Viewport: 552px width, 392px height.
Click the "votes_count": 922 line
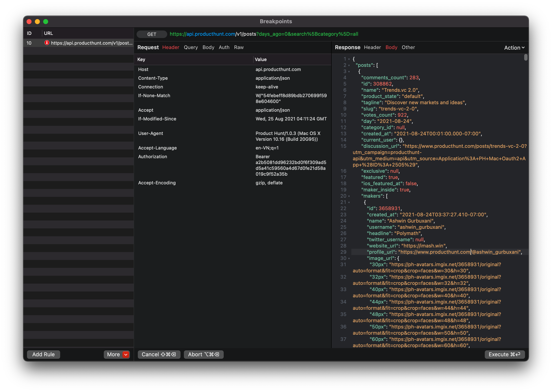tap(384, 115)
